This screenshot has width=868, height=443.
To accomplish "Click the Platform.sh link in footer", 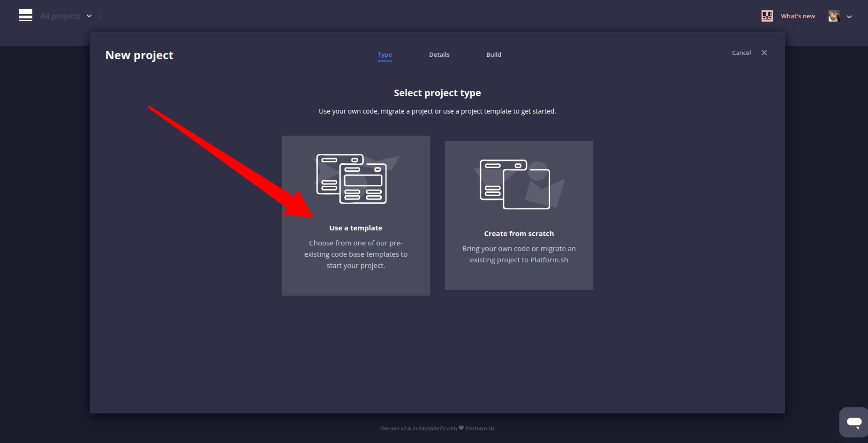I will [x=479, y=428].
